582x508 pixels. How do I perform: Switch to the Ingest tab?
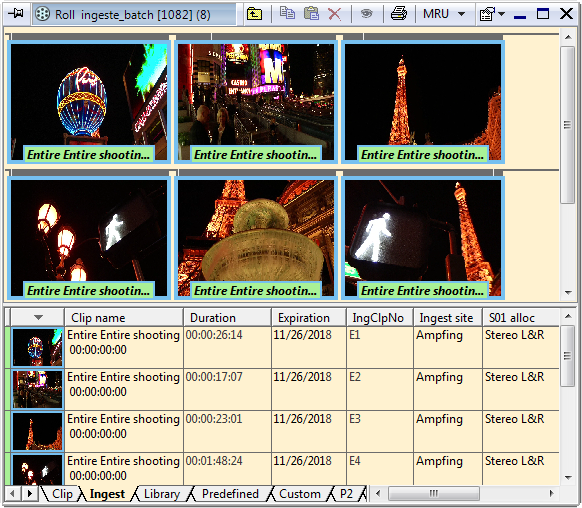click(107, 494)
